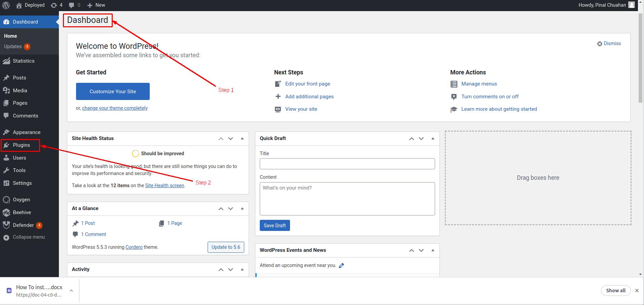Open Statistics in the sidebar
The width and height of the screenshot is (644, 305).
coord(29,61)
